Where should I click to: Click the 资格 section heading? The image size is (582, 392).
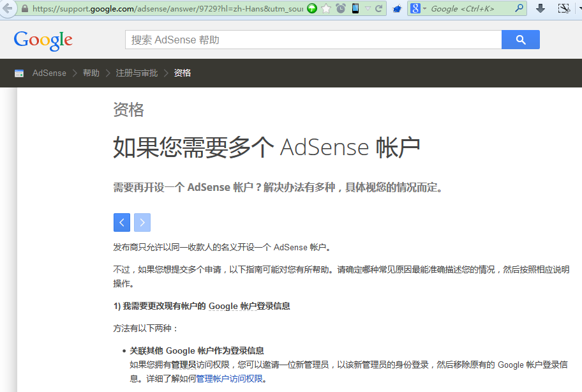click(x=128, y=110)
